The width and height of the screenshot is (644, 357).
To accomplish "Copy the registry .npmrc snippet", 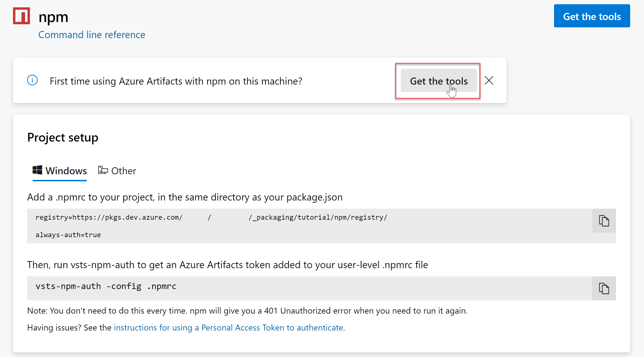I will coord(604,221).
